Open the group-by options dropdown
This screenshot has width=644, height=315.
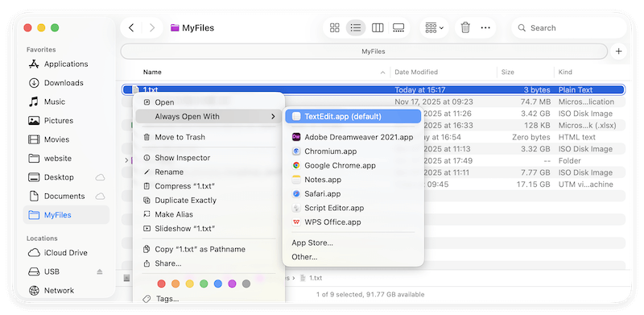[434, 28]
